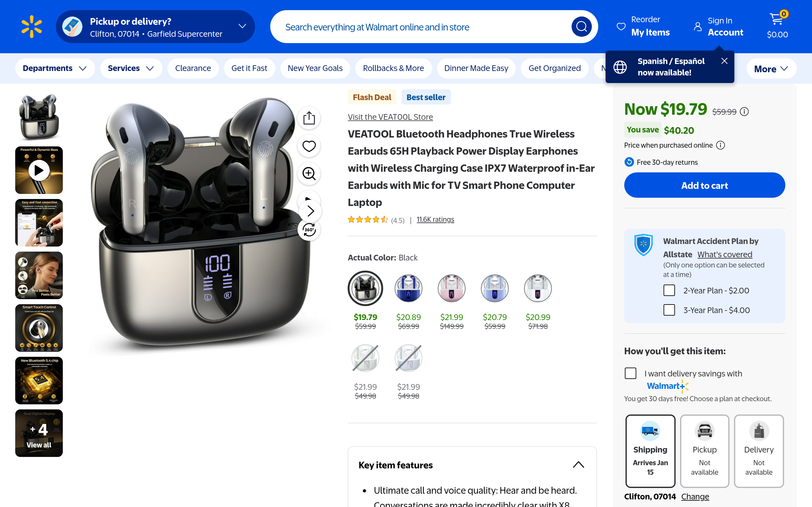Viewport: 812px width, 507px height.
Task: Add the item to favorites with the heart icon
Action: point(309,146)
